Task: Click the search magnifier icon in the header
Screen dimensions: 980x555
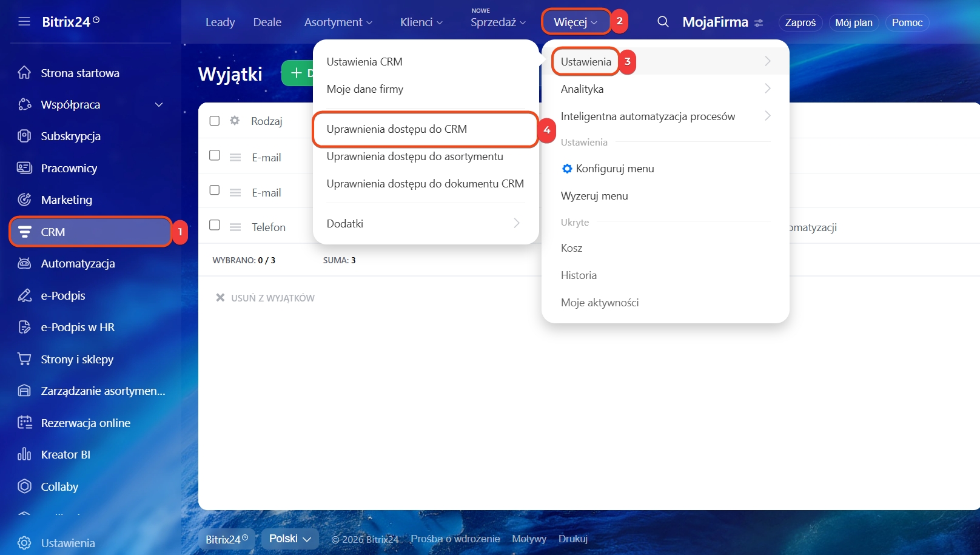Action: [663, 22]
